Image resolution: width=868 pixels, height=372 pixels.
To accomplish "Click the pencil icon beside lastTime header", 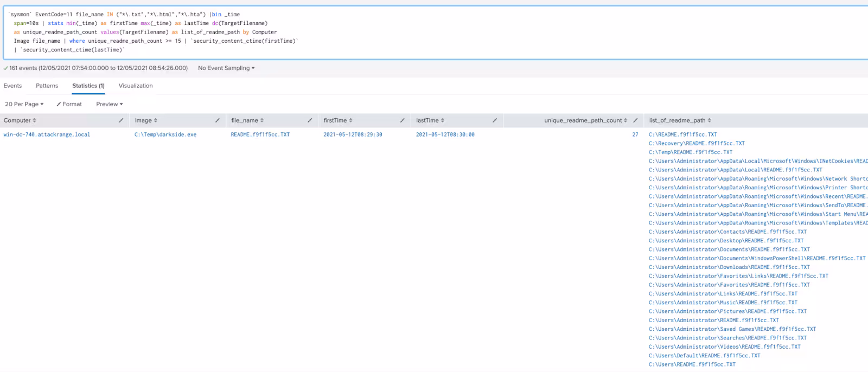I will 495,120.
